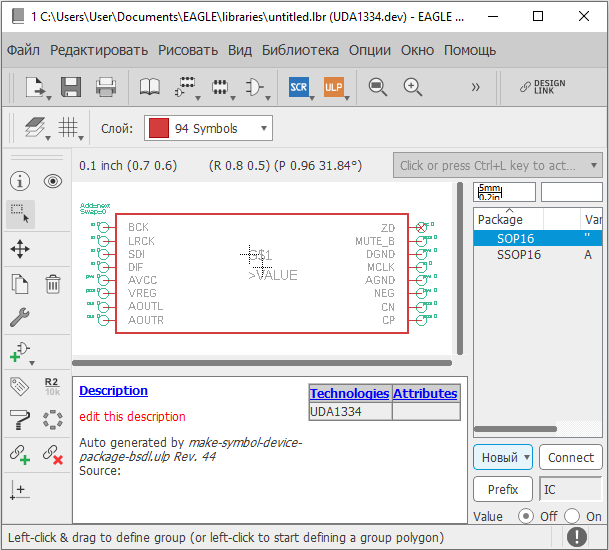This screenshot has height=550, width=609.
Task: Select the Delete trash tool
Action: 53,284
